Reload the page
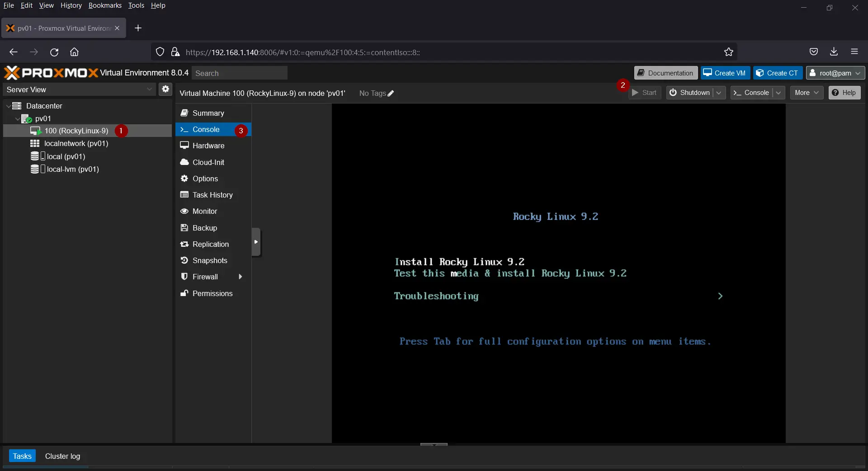Image resolution: width=868 pixels, height=471 pixels. [54, 52]
